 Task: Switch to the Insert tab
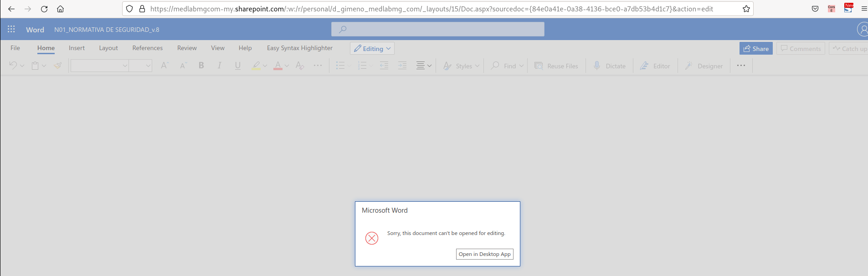(x=77, y=48)
